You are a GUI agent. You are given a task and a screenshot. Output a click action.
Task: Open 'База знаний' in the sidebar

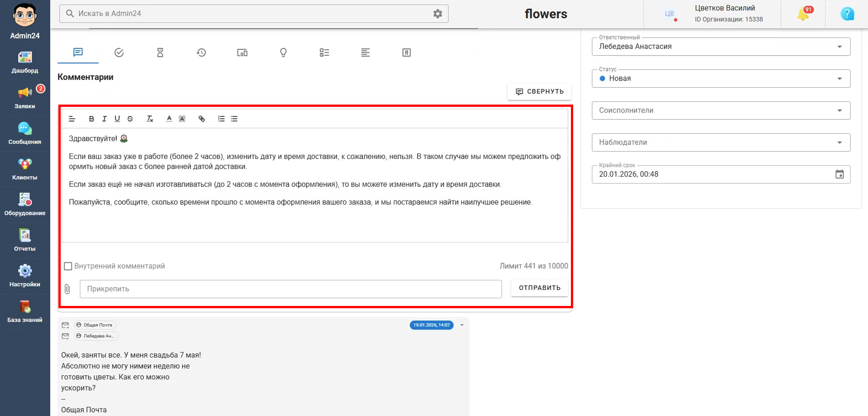click(x=25, y=312)
